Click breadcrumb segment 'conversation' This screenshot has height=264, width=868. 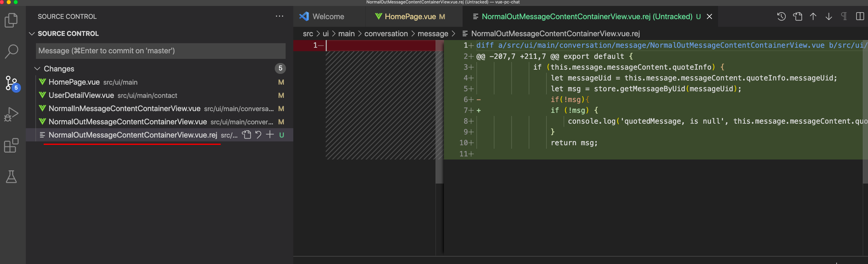(386, 34)
